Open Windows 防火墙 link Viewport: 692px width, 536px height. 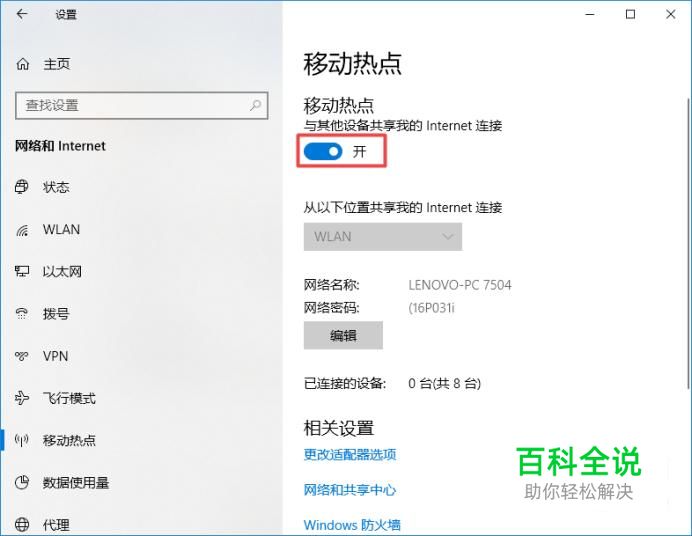click(x=352, y=525)
